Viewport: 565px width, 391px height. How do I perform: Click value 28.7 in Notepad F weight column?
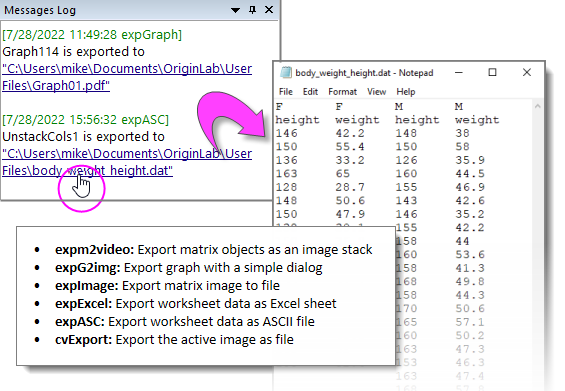[x=350, y=187]
